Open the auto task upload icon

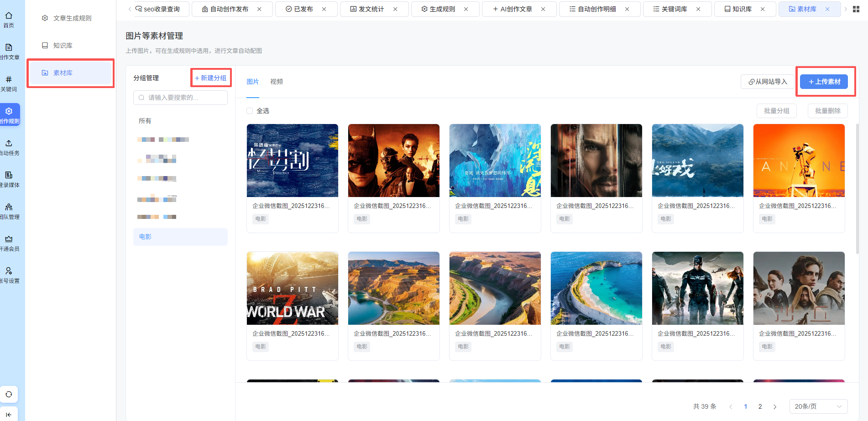pyautogui.click(x=9, y=144)
